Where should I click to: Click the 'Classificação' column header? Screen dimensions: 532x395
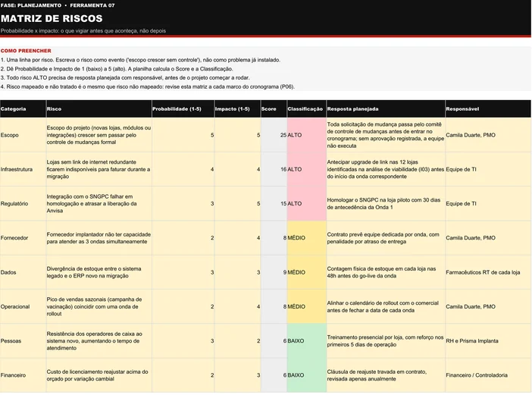pos(306,109)
